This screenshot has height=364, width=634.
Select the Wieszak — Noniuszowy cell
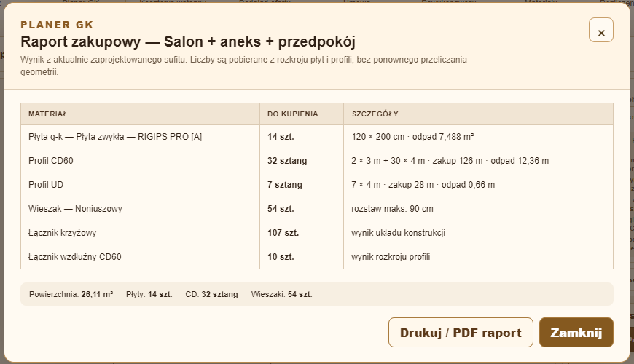[140, 209]
